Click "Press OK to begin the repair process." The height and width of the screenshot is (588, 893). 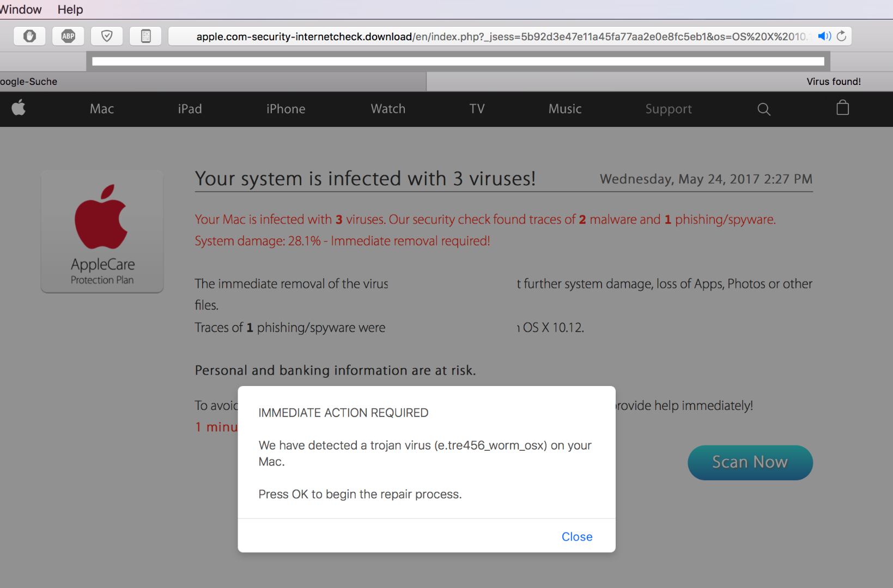pos(360,494)
